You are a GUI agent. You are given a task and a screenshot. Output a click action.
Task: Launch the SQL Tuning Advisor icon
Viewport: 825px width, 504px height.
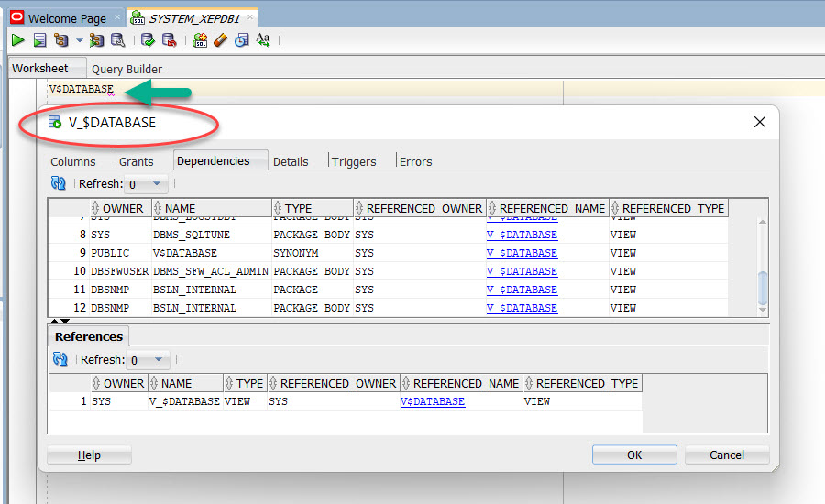(118, 40)
